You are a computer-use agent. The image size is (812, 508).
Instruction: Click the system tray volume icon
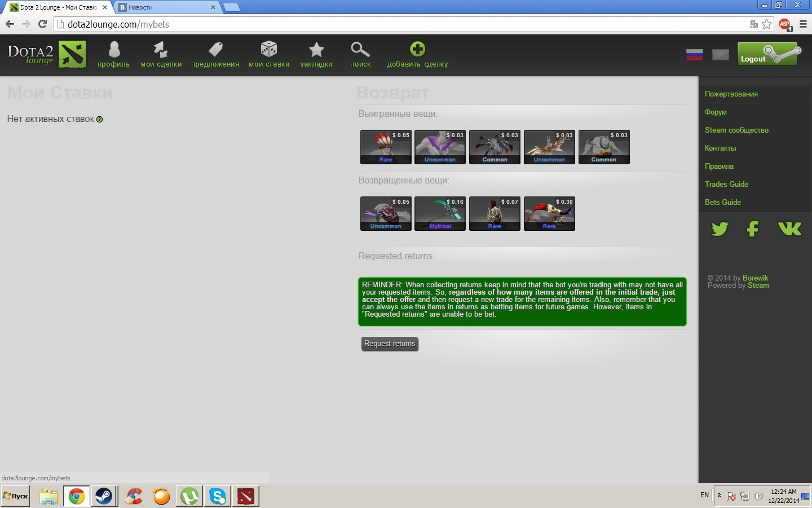tap(758, 496)
